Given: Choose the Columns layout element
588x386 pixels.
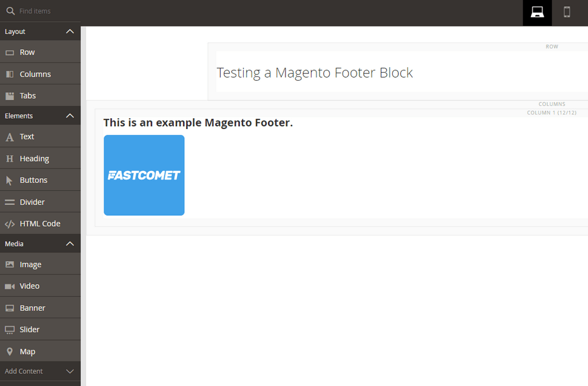Looking at the screenshot, I should tap(40, 74).
